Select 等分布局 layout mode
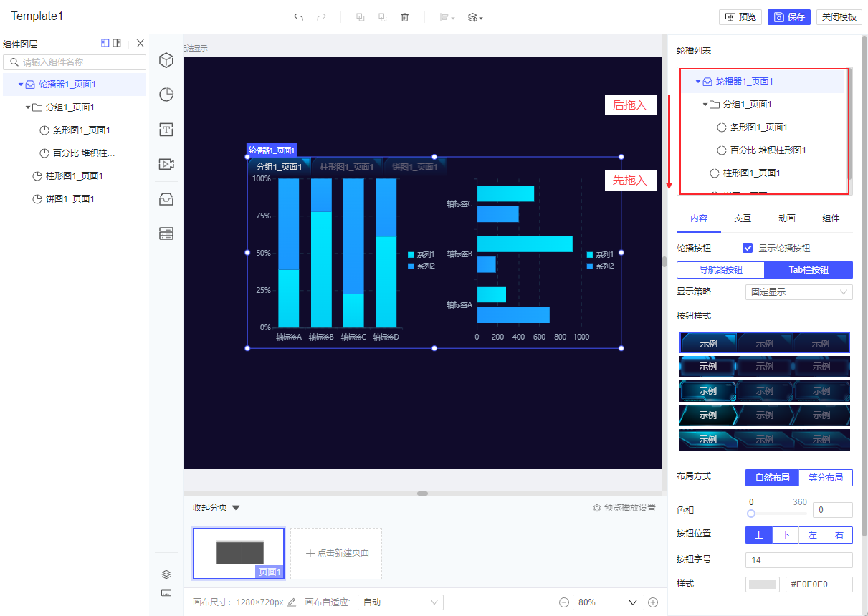This screenshot has width=868, height=616. pyautogui.click(x=826, y=478)
